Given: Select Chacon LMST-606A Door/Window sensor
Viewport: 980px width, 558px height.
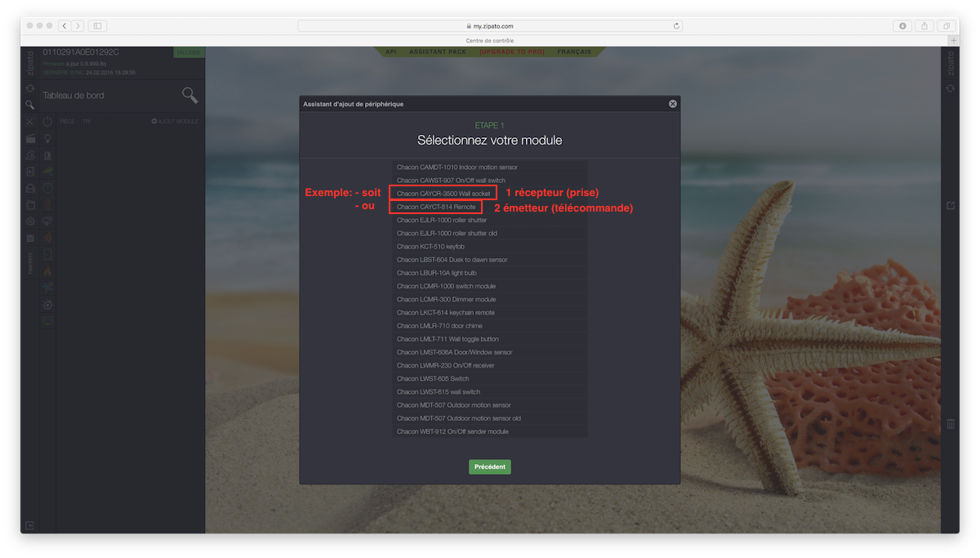Looking at the screenshot, I should point(454,352).
